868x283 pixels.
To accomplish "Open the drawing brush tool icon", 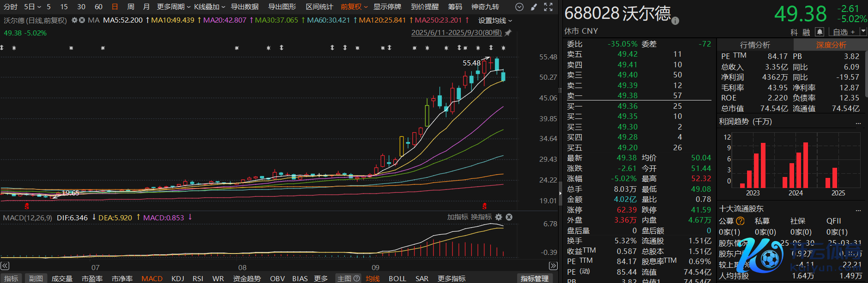I will click(534, 7).
